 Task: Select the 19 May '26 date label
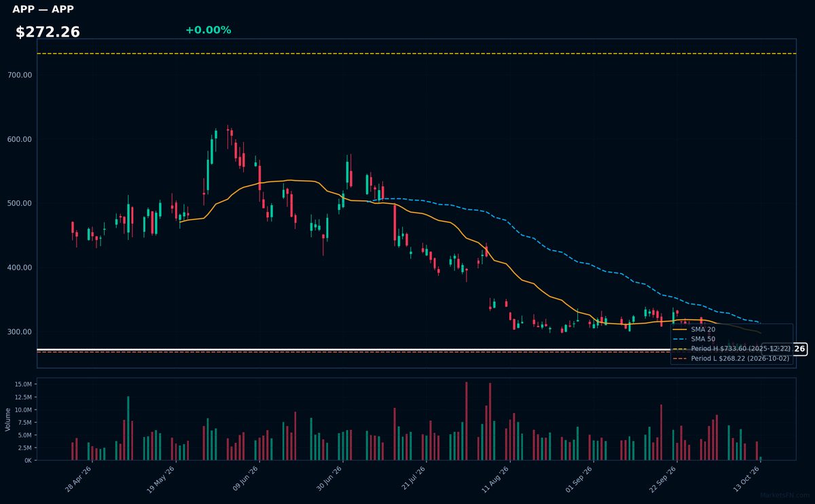162,479
